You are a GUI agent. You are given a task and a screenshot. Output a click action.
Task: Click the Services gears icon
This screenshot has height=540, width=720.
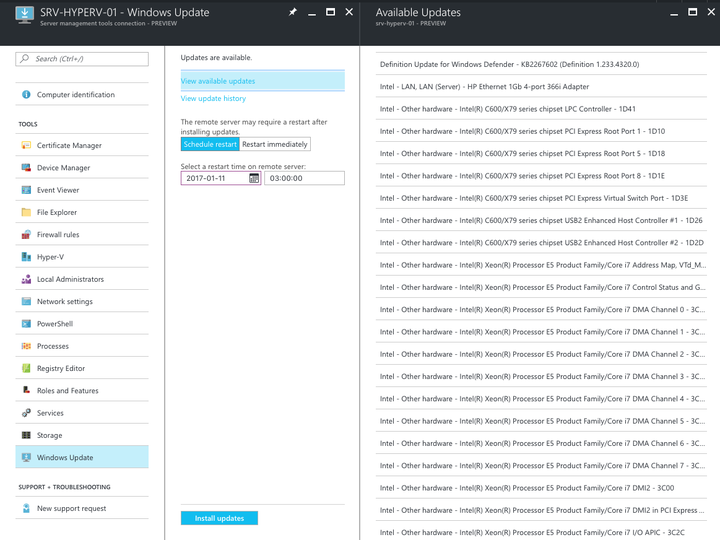click(26, 413)
